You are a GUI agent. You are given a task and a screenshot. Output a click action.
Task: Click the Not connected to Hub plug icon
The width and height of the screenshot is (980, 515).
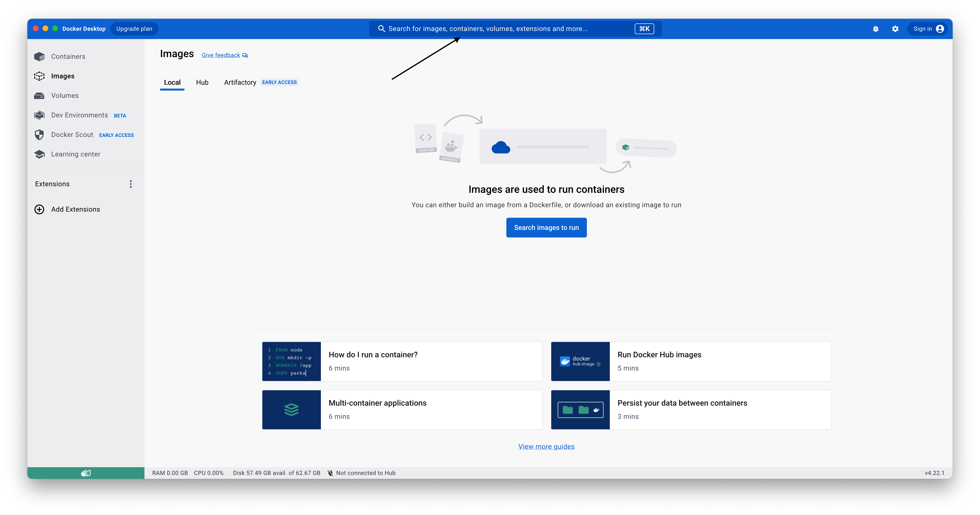click(x=330, y=473)
